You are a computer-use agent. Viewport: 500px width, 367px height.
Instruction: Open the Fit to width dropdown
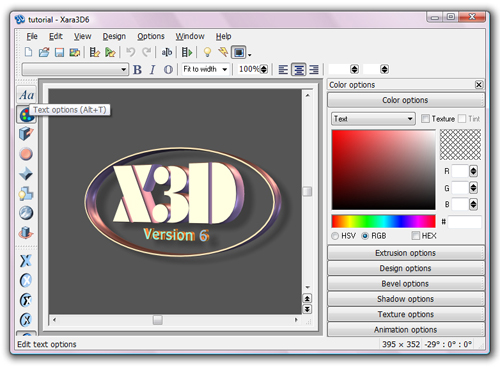(x=206, y=69)
